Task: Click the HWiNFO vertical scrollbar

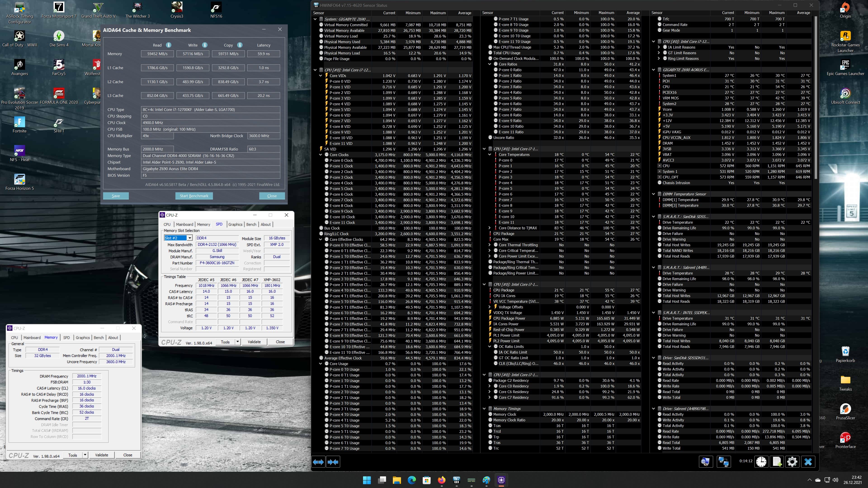Action: click(x=815, y=98)
